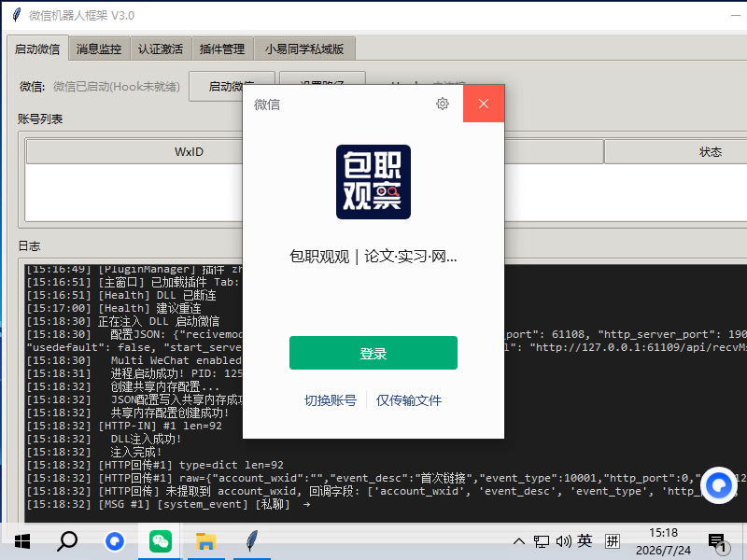Click log line '正在注入 DLL 启动微信'
This screenshot has height=560, width=747.
(123, 321)
